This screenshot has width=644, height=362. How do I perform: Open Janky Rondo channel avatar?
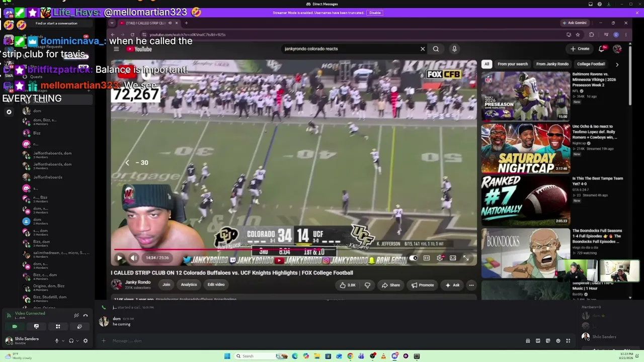(x=117, y=285)
